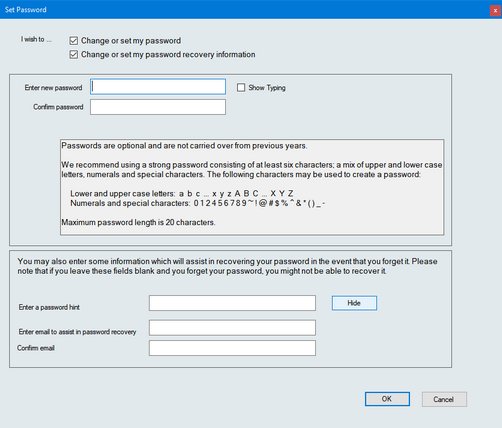Click the Show Typing label text
The width and height of the screenshot is (502, 428).
pyautogui.click(x=267, y=88)
